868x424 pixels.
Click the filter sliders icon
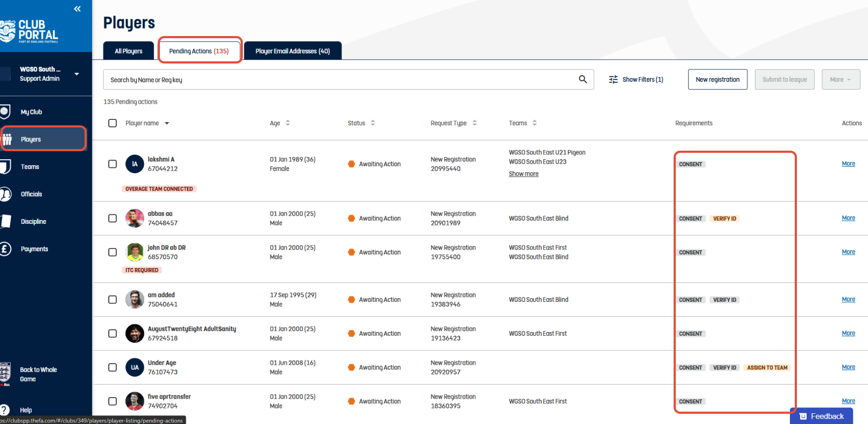coord(613,80)
